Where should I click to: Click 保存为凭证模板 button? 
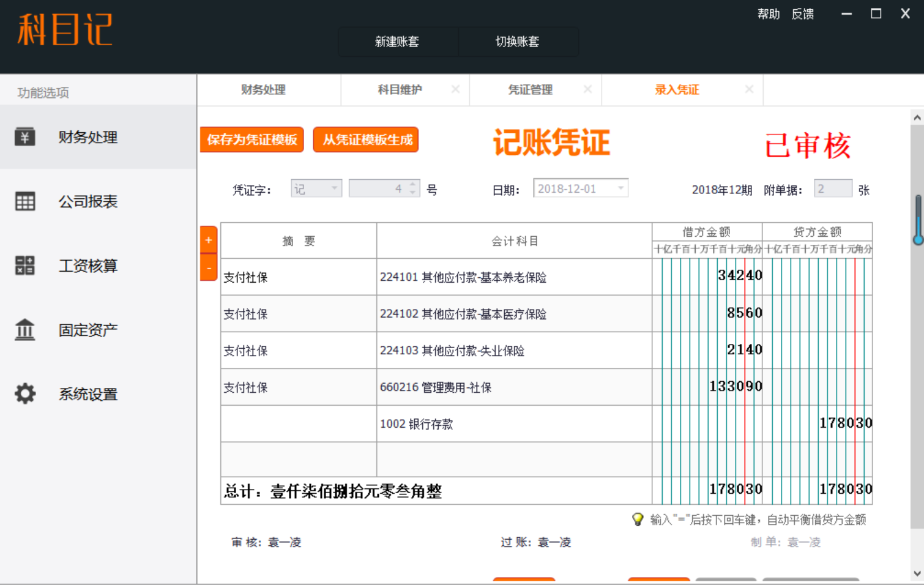pos(252,140)
